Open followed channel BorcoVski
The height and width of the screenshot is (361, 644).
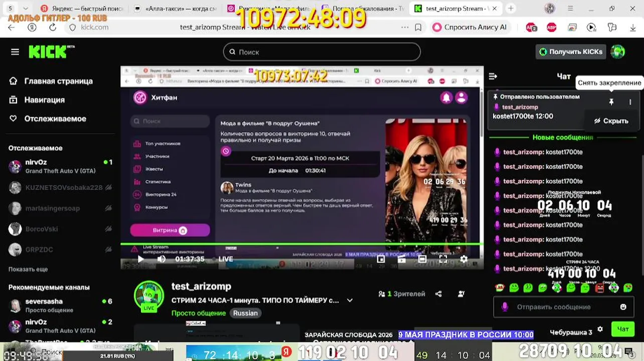point(60,229)
